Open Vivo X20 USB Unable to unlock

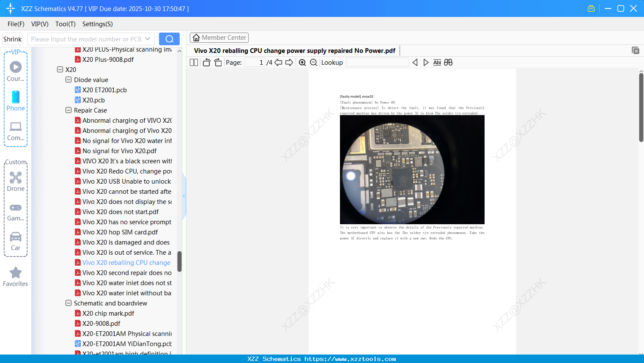coord(127,181)
